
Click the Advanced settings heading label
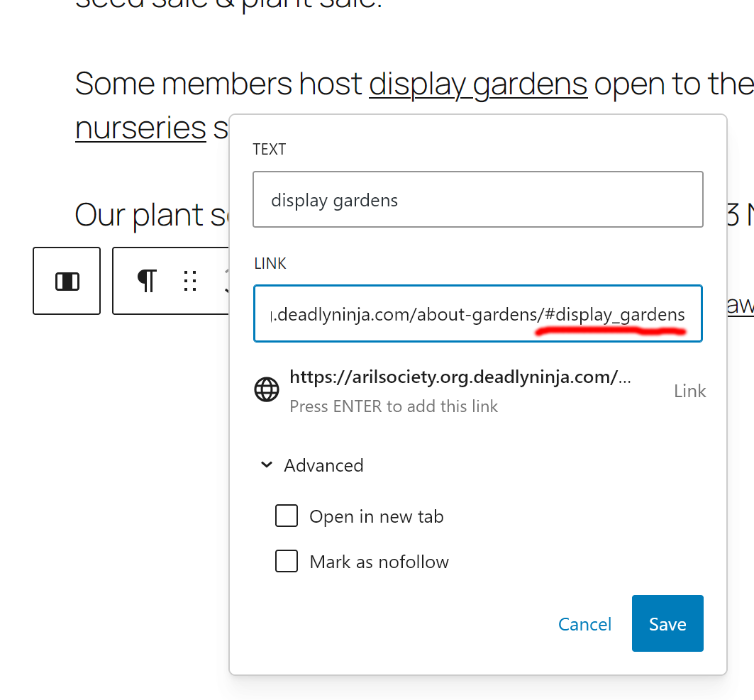(x=323, y=465)
